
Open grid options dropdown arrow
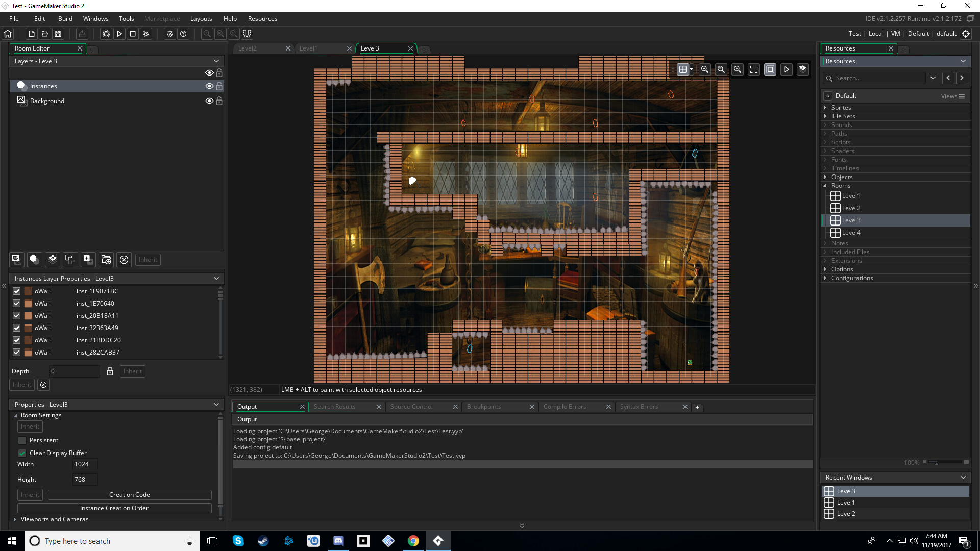(692, 69)
